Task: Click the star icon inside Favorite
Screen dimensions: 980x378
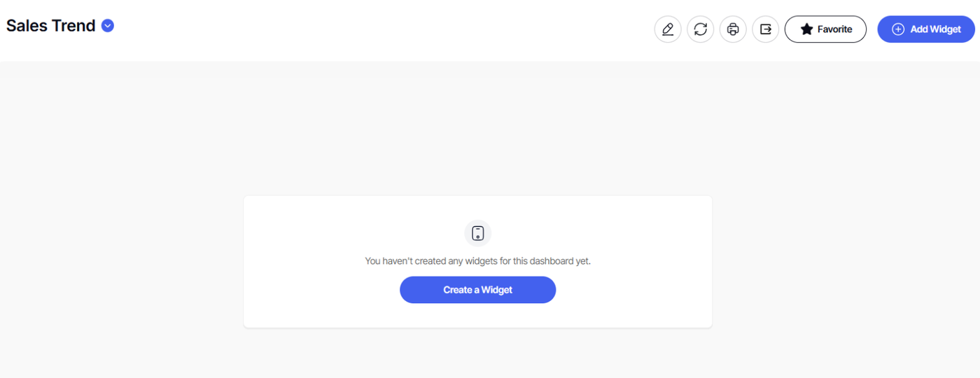Action: pos(806,29)
